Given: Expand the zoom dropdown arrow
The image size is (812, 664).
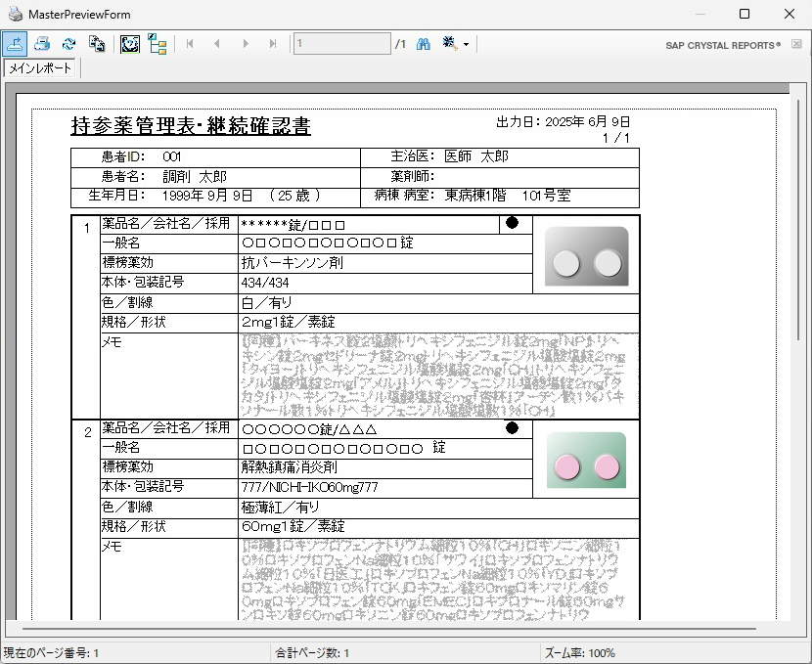Looking at the screenshot, I should [467, 45].
